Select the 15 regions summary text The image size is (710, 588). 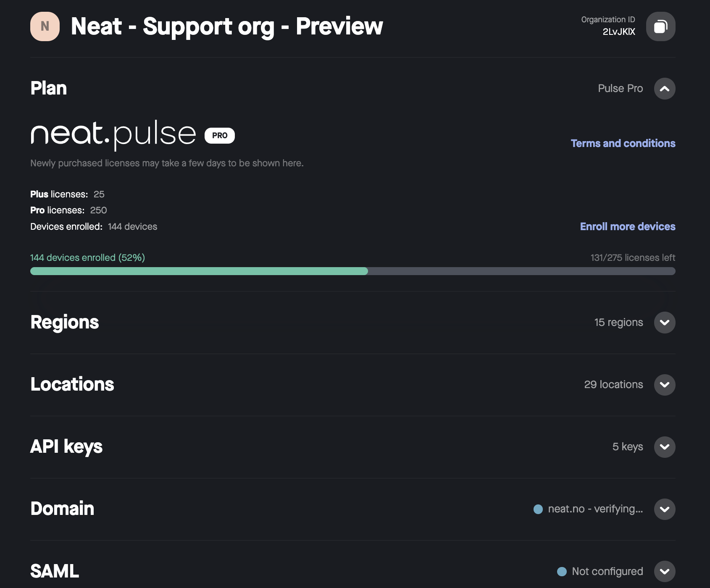click(x=618, y=322)
